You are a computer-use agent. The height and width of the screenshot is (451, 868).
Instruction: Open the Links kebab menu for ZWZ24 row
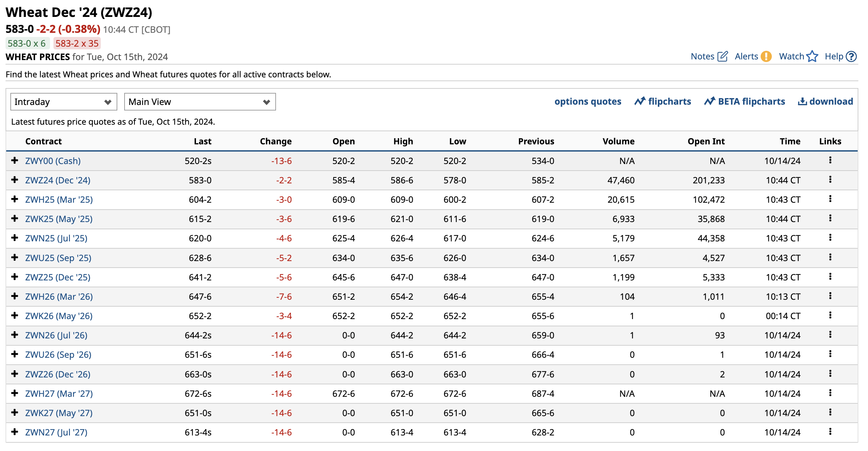830,180
